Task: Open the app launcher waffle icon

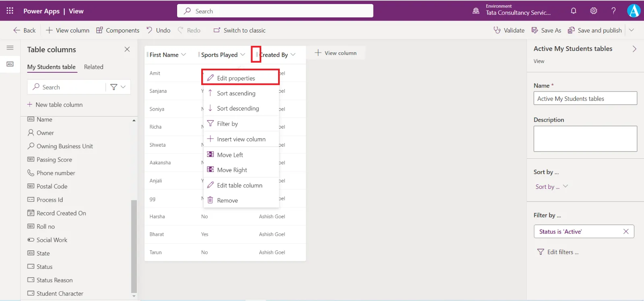Action: coord(10,11)
